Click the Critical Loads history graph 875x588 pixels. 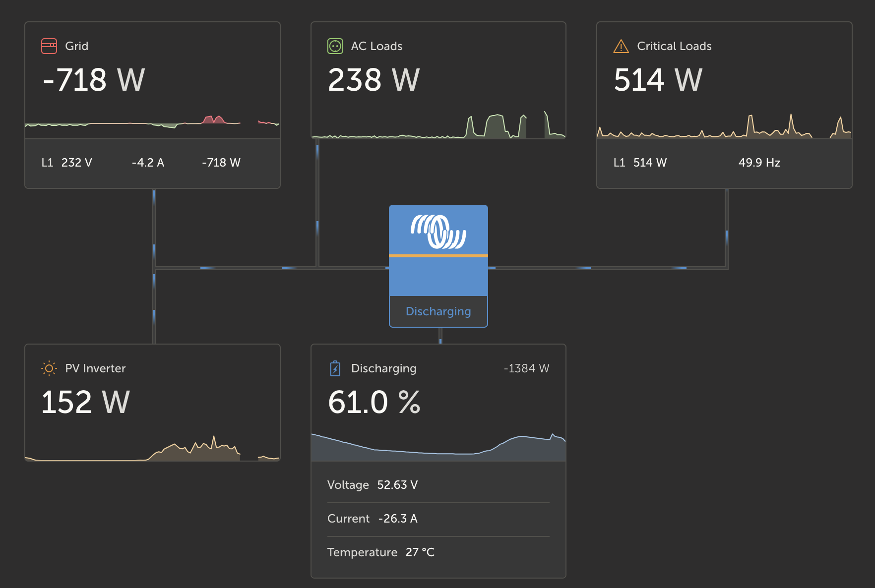[724, 125]
